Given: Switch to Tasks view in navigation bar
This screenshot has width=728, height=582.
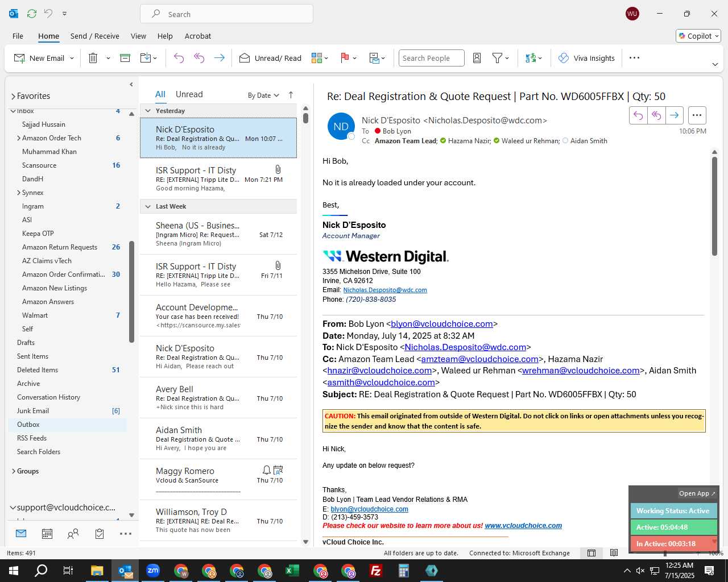Looking at the screenshot, I should point(100,534).
